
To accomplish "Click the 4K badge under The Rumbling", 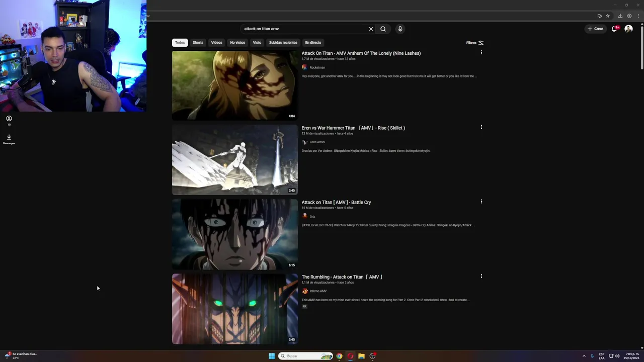I will pyautogui.click(x=304, y=306).
